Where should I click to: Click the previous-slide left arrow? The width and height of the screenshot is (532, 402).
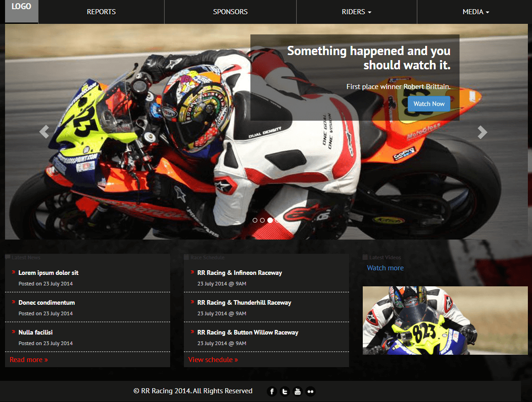pos(44,132)
